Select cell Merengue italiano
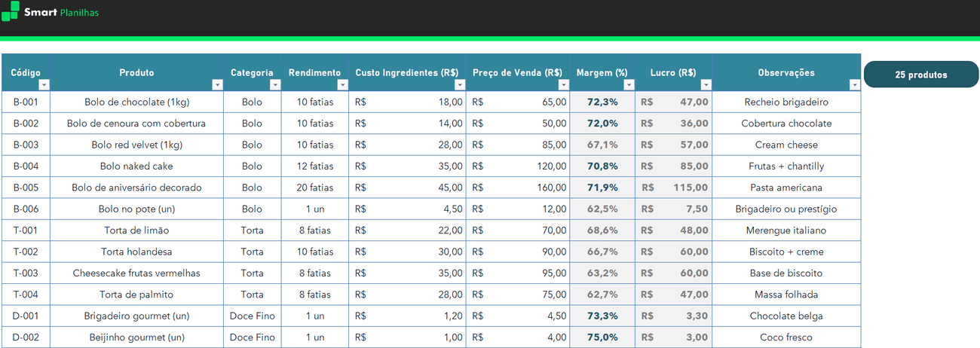This screenshot has width=980, height=348. click(786, 230)
